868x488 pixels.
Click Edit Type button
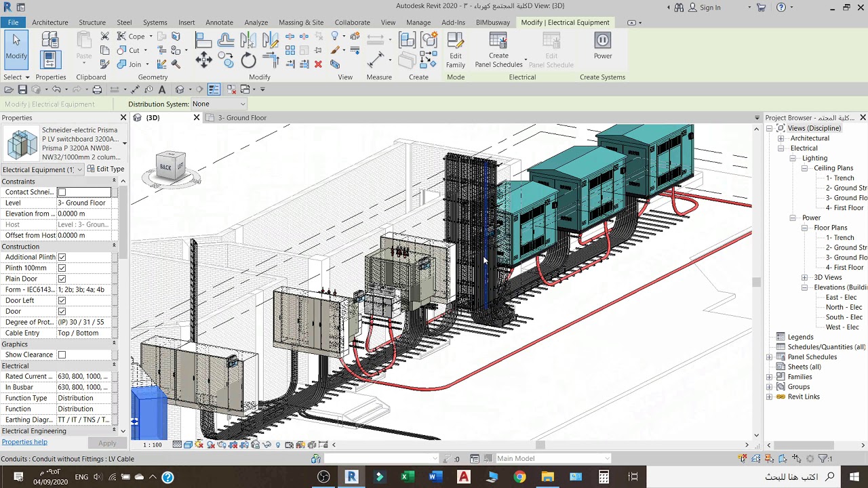[x=106, y=169]
